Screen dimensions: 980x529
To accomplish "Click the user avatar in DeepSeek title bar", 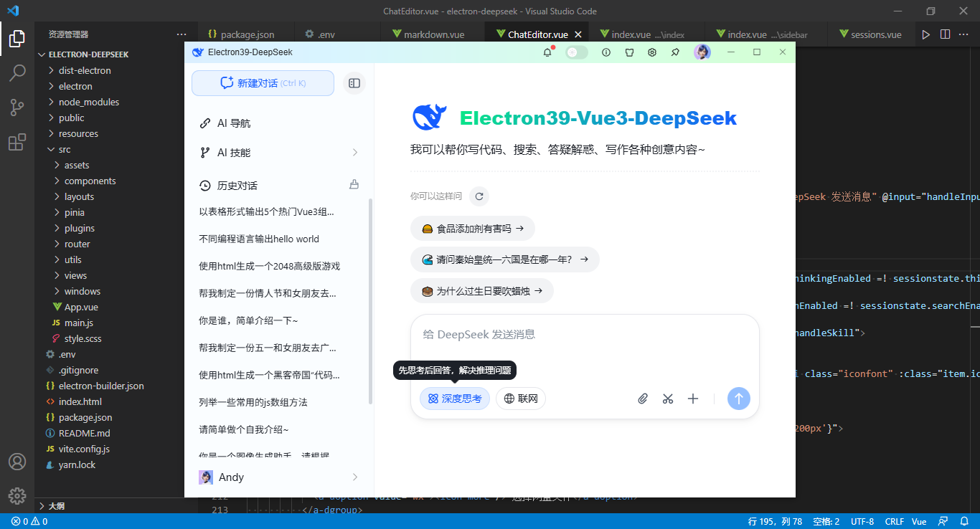I will [x=702, y=52].
